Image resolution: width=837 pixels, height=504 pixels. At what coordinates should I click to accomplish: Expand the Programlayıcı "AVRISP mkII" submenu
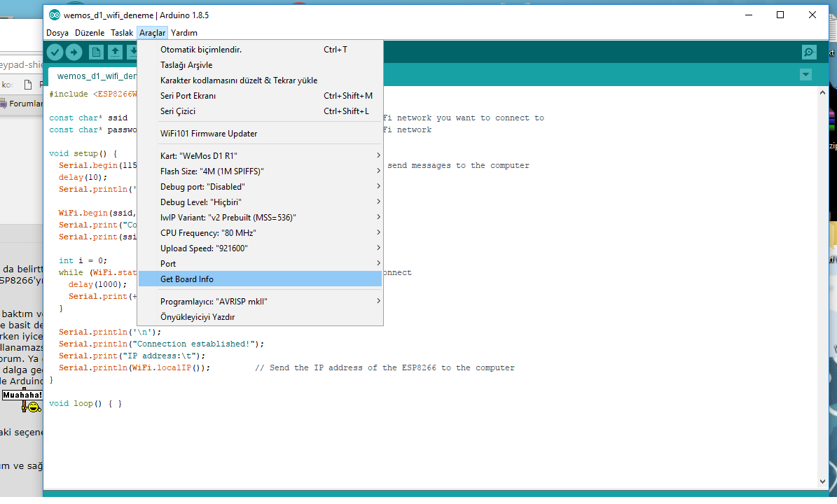tap(260, 301)
